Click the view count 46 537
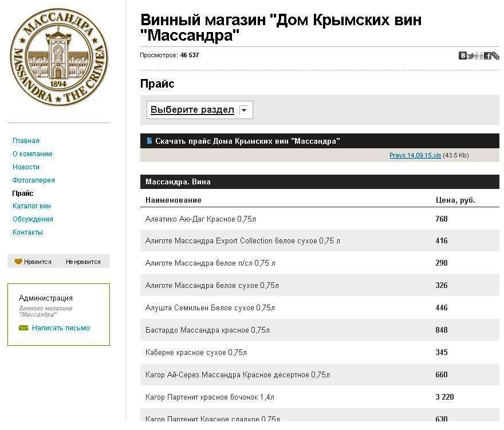 point(190,56)
